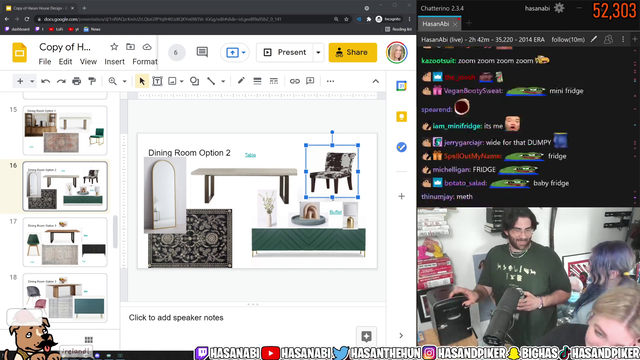
Task: Set border weight
Action: tap(257, 81)
